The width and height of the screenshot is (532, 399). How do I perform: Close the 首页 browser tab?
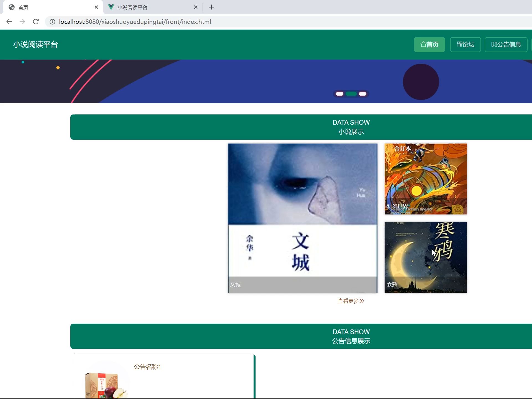coord(96,7)
